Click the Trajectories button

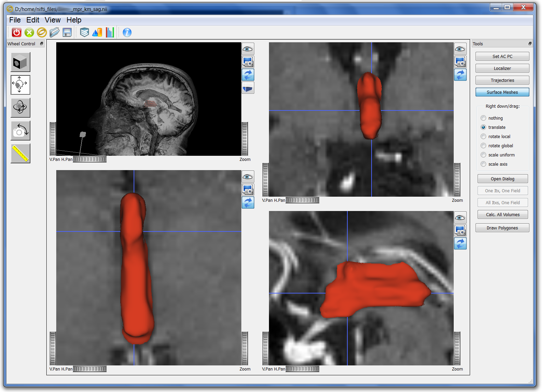coord(502,80)
